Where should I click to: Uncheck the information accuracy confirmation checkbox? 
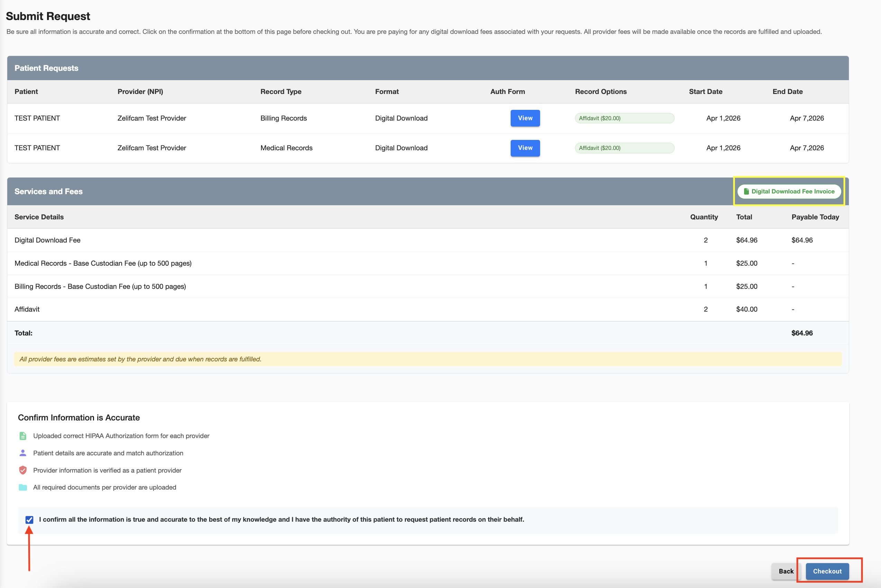[x=29, y=519]
